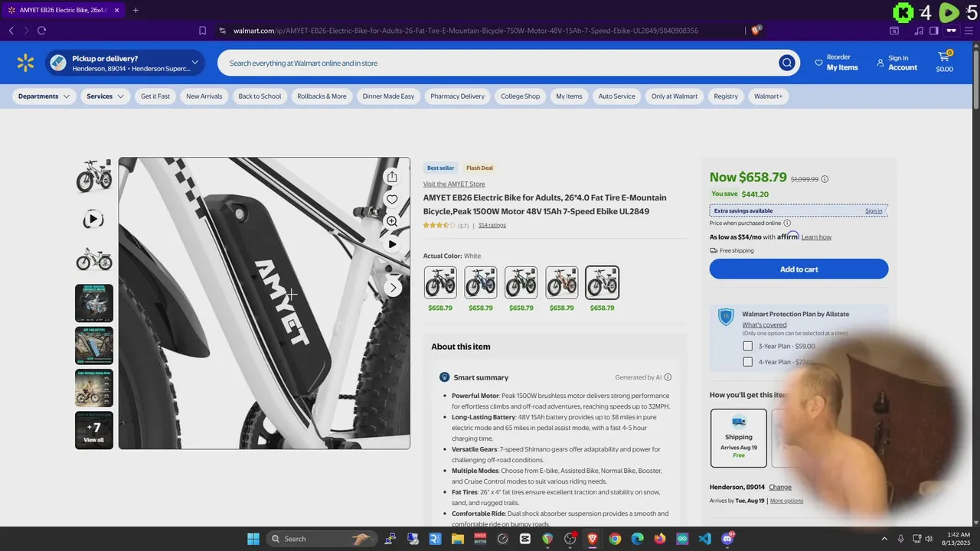Select second color variant bike swatch
Screen dimensions: 980x551
(481, 282)
